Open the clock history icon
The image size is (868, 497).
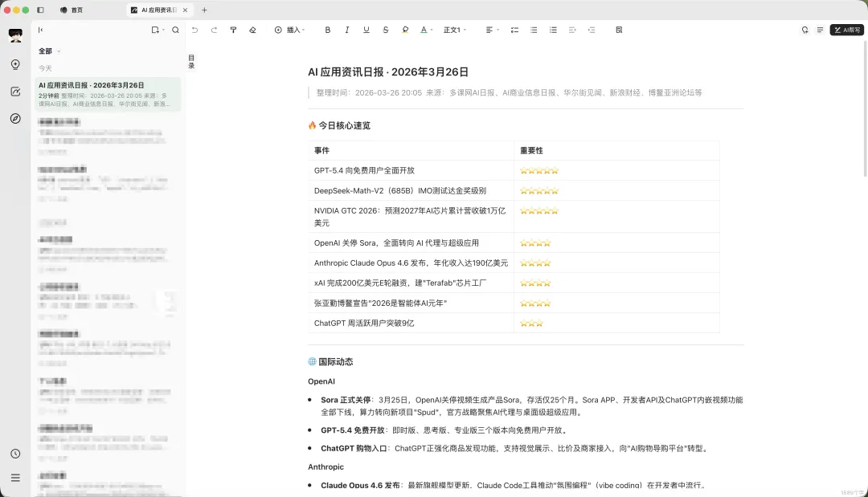tap(15, 454)
